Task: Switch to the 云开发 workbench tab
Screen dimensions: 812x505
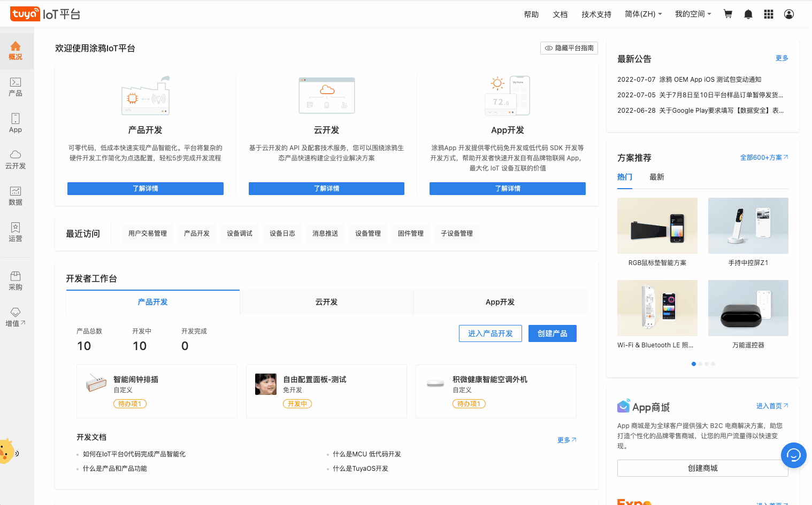Action: coord(326,302)
